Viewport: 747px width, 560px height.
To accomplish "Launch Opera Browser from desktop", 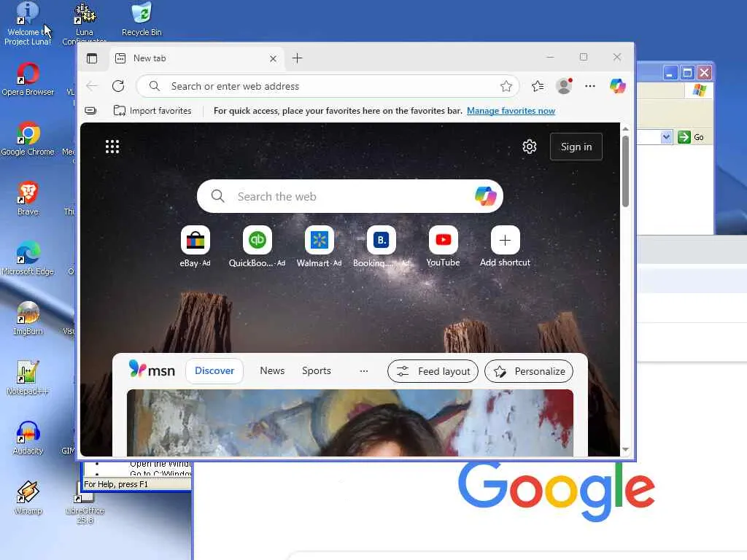I will 28,79.
